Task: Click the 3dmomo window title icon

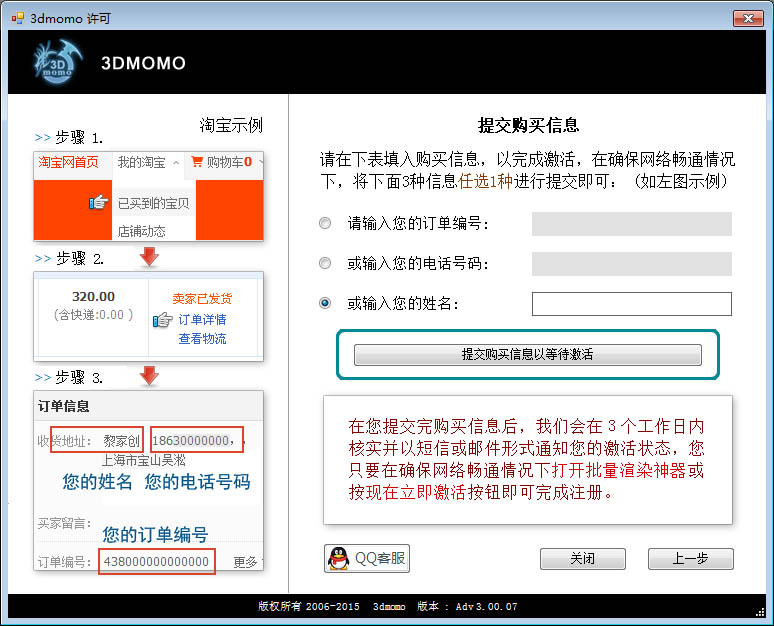Action: click(18, 18)
